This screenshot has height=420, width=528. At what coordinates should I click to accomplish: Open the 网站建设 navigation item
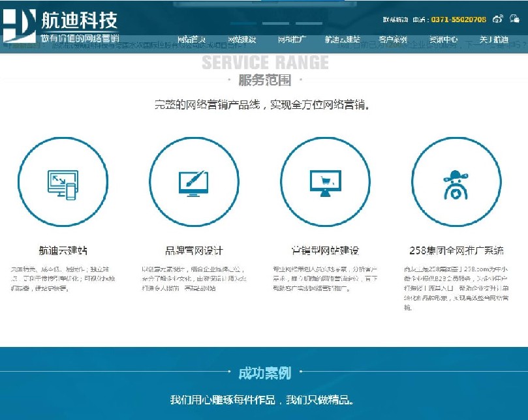click(x=242, y=40)
